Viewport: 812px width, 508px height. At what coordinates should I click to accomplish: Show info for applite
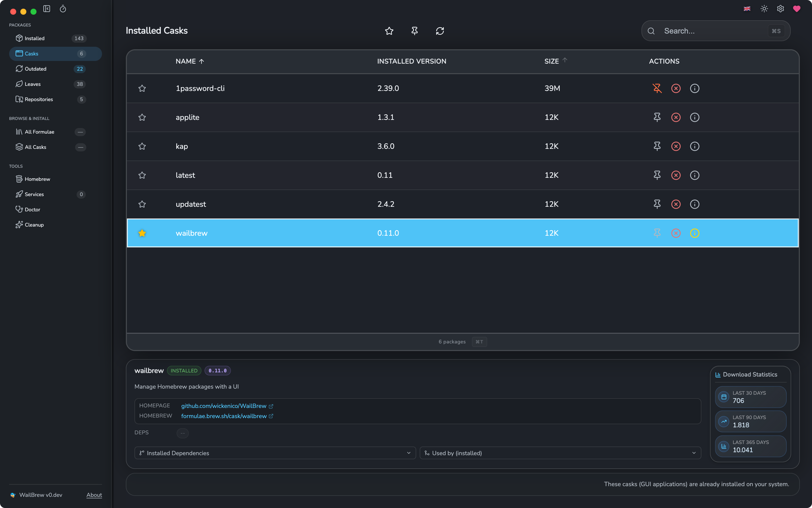[695, 117]
